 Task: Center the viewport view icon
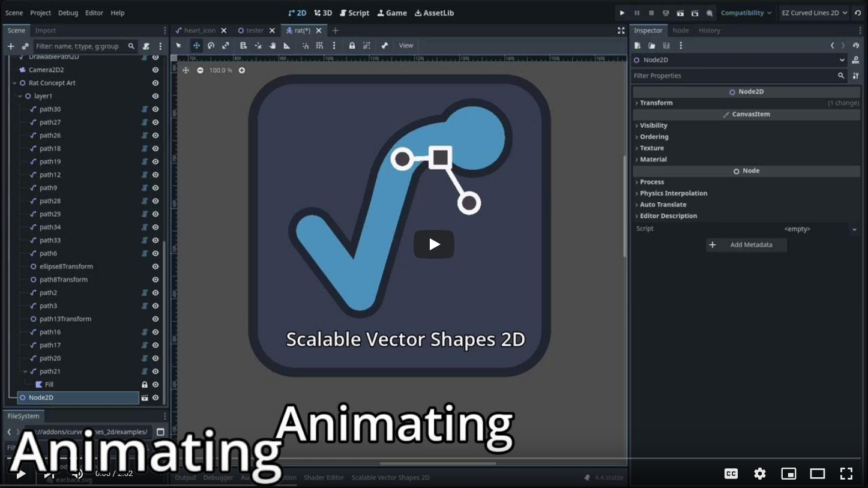[186, 70]
